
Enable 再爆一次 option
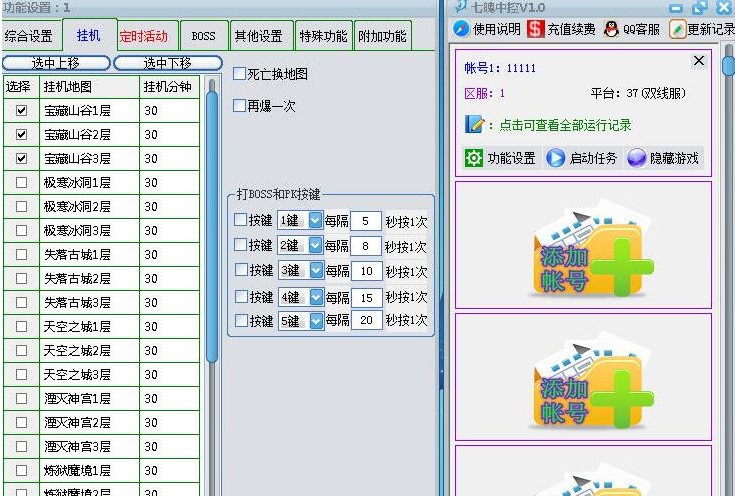tap(239, 105)
